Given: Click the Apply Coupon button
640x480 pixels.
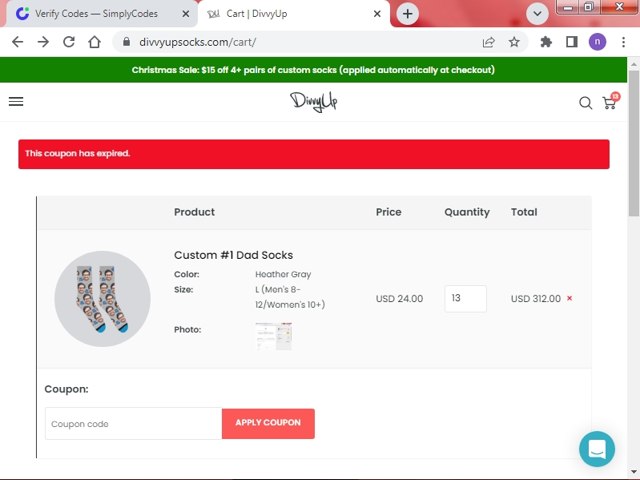Looking at the screenshot, I should point(268,423).
